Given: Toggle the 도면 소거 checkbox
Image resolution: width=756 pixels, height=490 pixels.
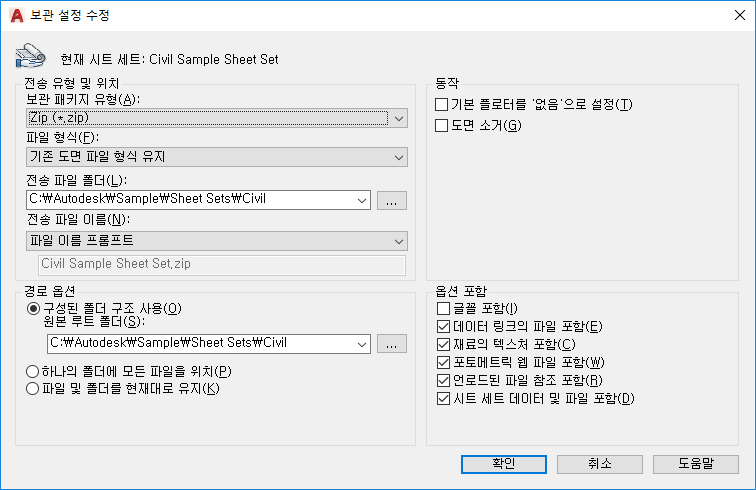Looking at the screenshot, I should pos(442,125).
